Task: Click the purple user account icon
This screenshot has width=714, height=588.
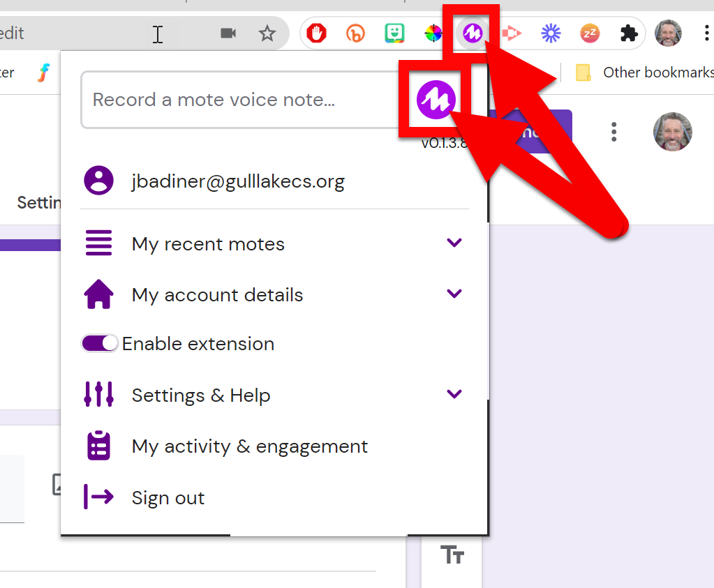Action: click(x=99, y=180)
